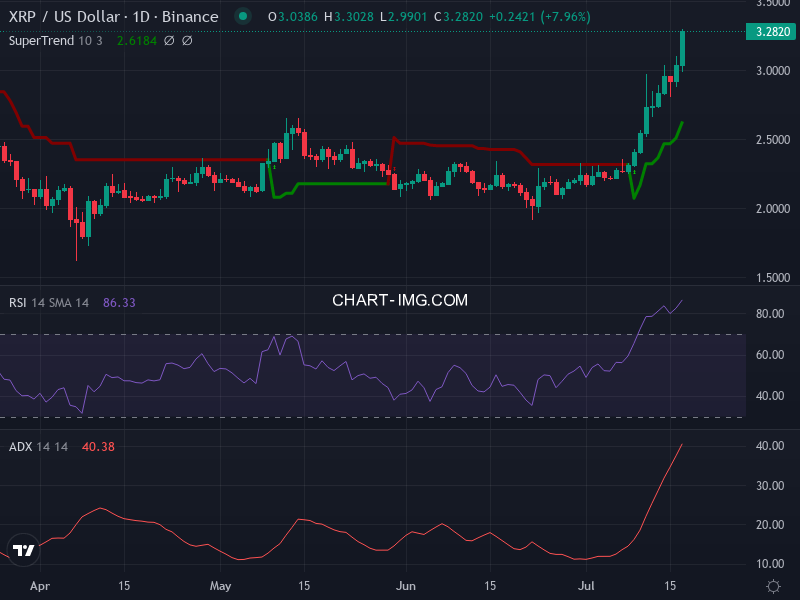Click the ADX 10.00 axis label
This screenshot has height=600, width=800.
pyautogui.click(x=770, y=564)
